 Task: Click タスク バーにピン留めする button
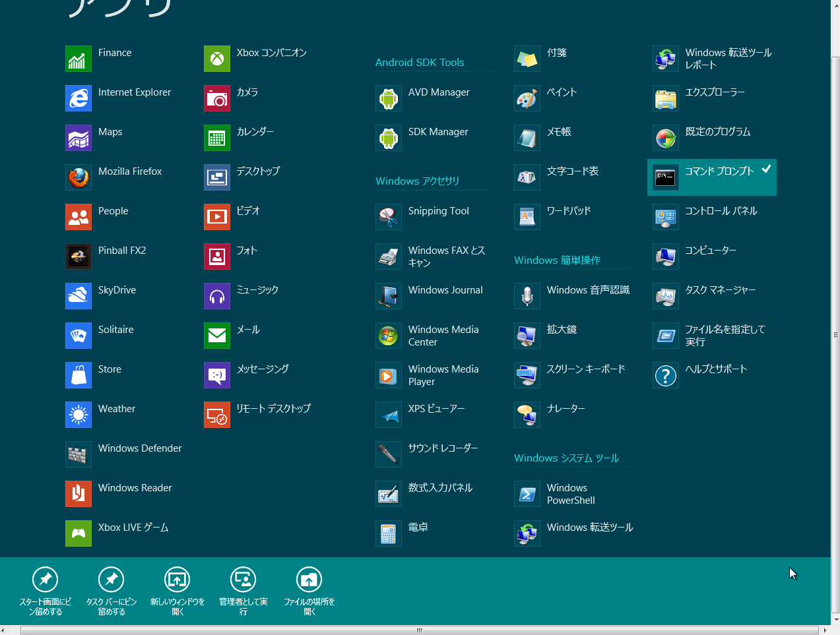click(112, 591)
